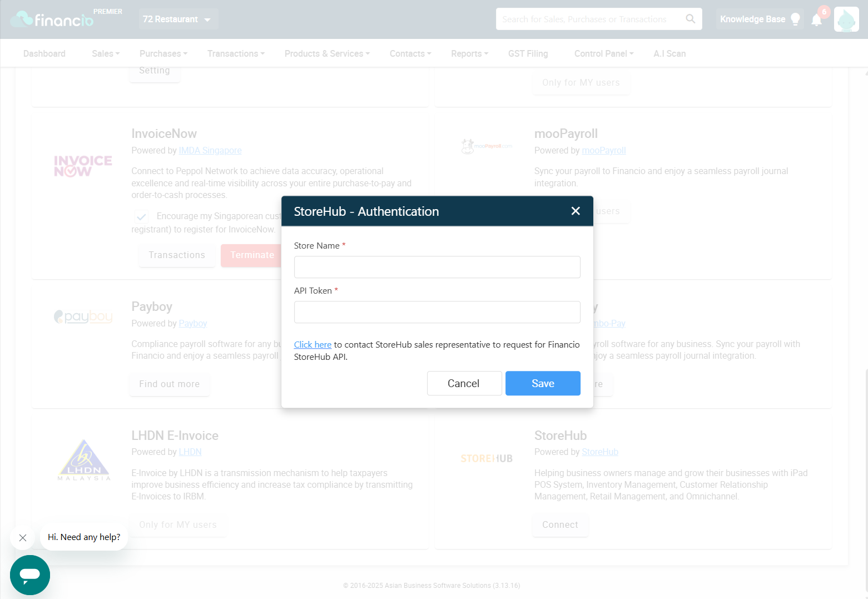
Task: Open GST Filing page
Action: coord(528,53)
